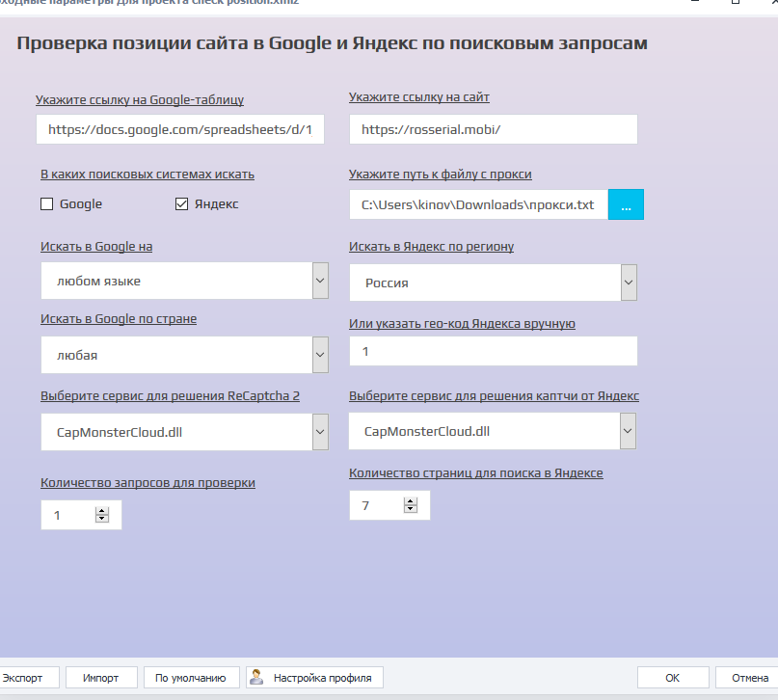Decrease Количество страниц для поиска в Яндексе
The image size is (778, 700).
[x=411, y=509]
